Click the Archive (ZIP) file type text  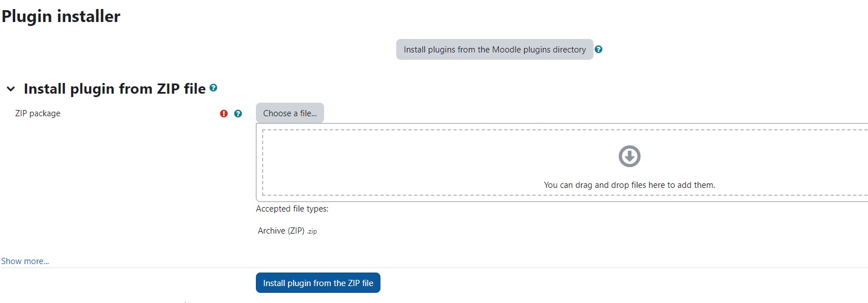(x=281, y=231)
